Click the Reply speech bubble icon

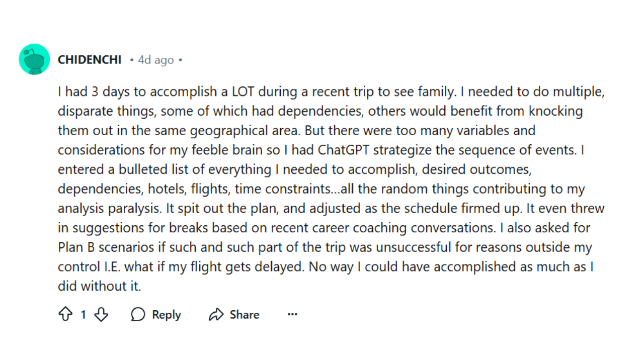point(138,315)
